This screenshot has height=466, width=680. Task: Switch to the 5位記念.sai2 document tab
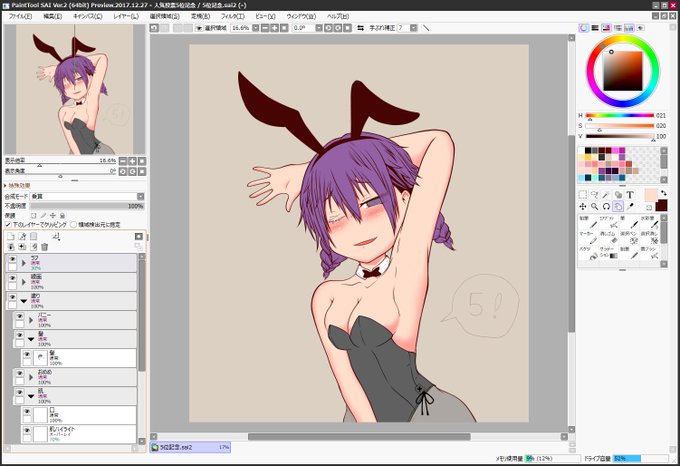(190, 447)
